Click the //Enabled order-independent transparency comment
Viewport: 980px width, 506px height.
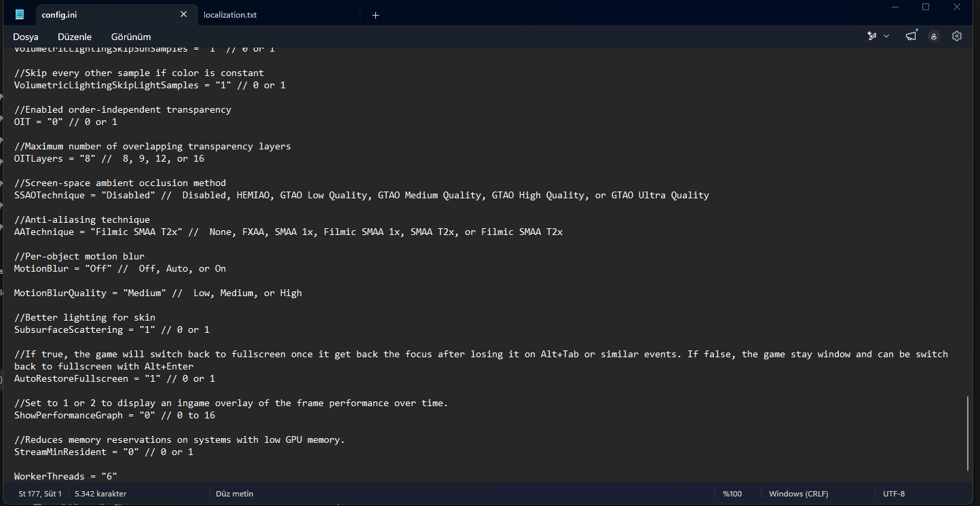(x=123, y=110)
